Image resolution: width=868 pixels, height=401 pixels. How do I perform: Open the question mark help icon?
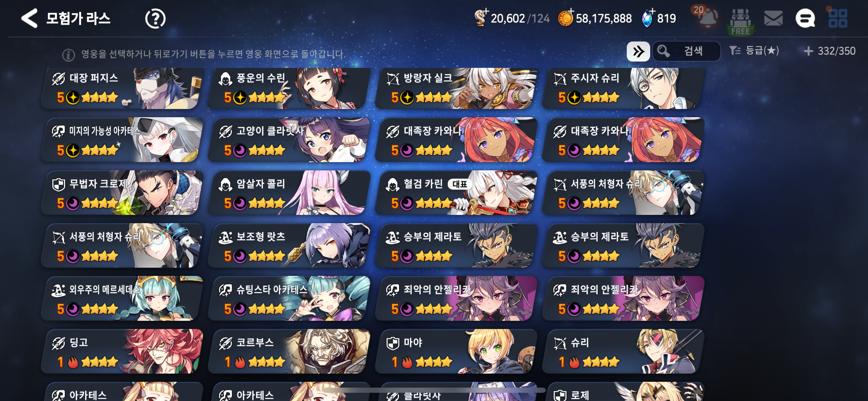pos(155,19)
